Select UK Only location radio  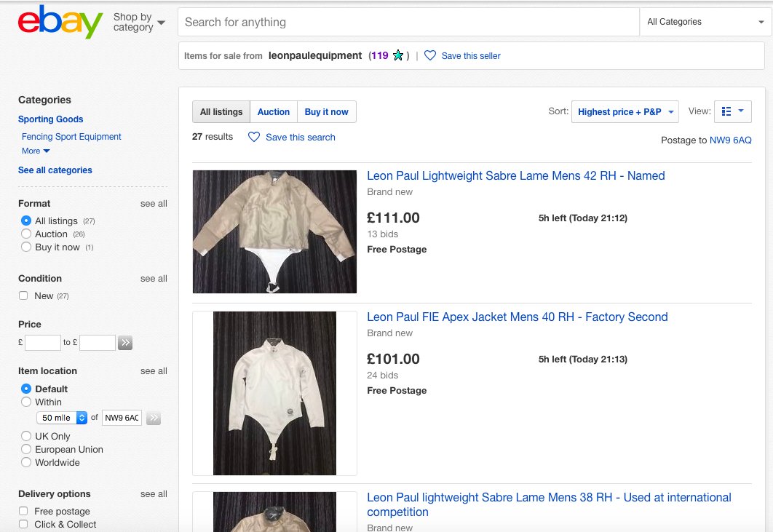tap(26, 436)
